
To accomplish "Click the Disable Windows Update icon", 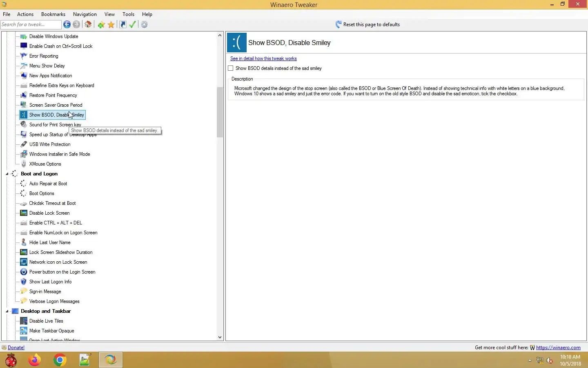I will (x=24, y=36).
